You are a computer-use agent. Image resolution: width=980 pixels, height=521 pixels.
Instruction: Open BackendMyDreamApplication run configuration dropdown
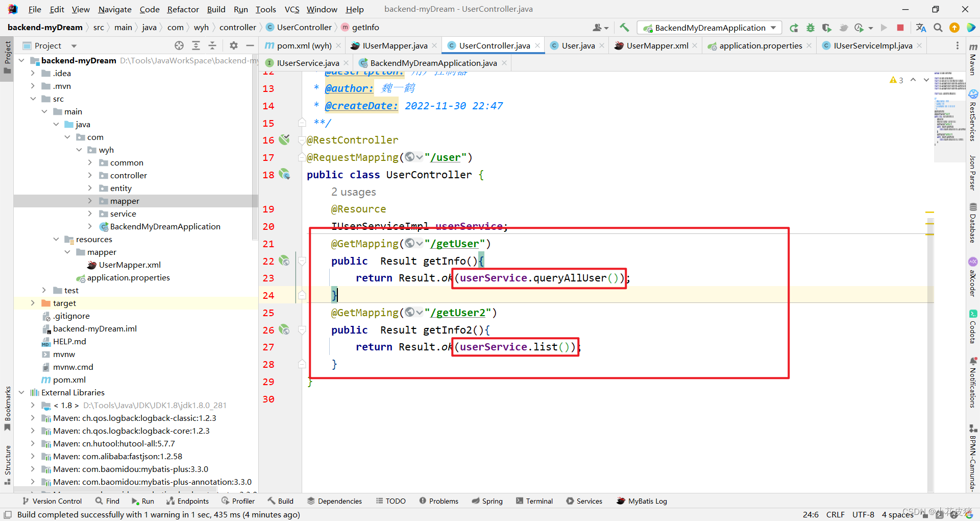[710, 28]
